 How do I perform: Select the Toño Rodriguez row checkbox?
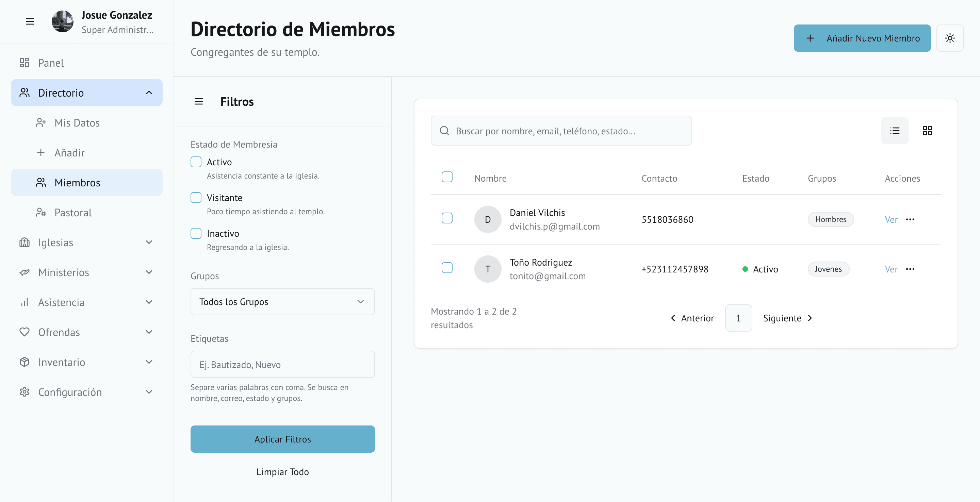click(x=447, y=268)
